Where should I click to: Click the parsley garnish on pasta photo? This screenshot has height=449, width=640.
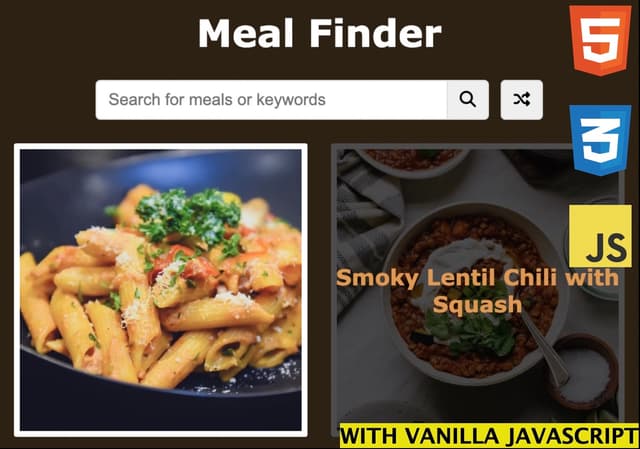pyautogui.click(x=188, y=216)
